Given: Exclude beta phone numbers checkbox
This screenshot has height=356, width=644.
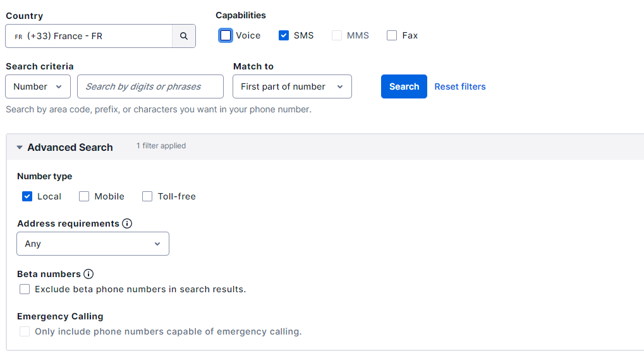Looking at the screenshot, I should pyautogui.click(x=25, y=289).
